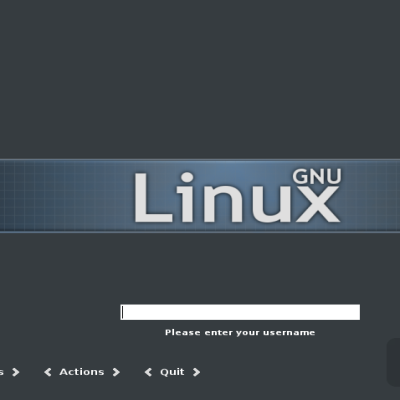Click the right chevron next to Actions
The height and width of the screenshot is (400, 400).
[116, 372]
